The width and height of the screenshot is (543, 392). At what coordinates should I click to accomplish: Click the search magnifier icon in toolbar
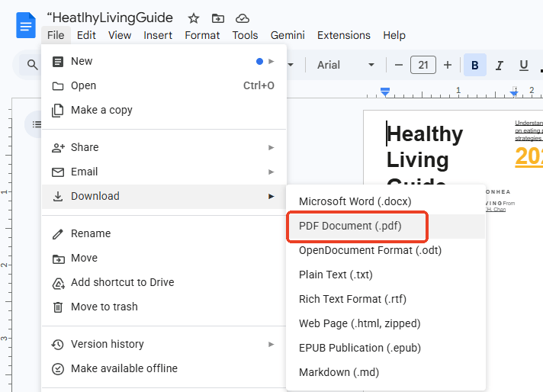[32, 65]
